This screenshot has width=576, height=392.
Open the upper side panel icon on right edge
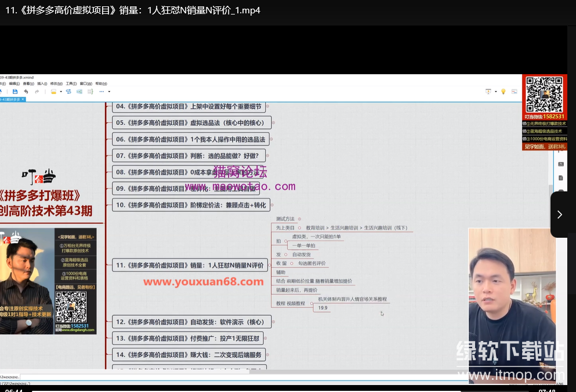click(x=561, y=164)
